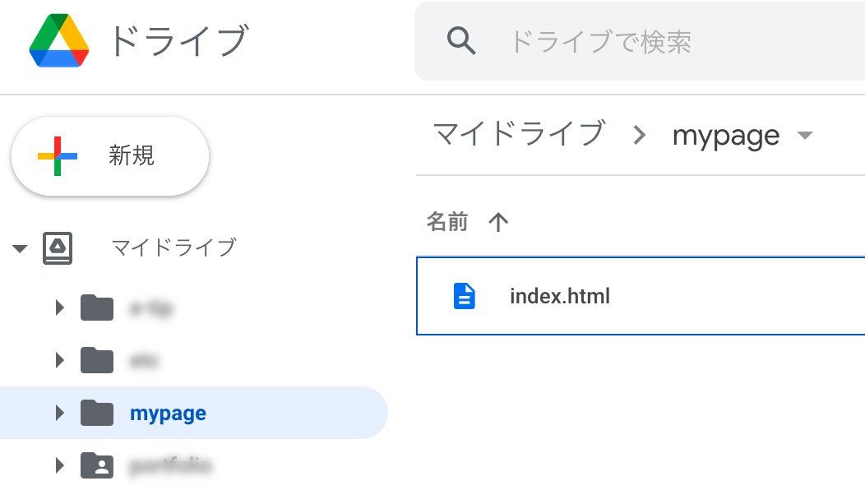Click the search magnifier icon

click(461, 40)
